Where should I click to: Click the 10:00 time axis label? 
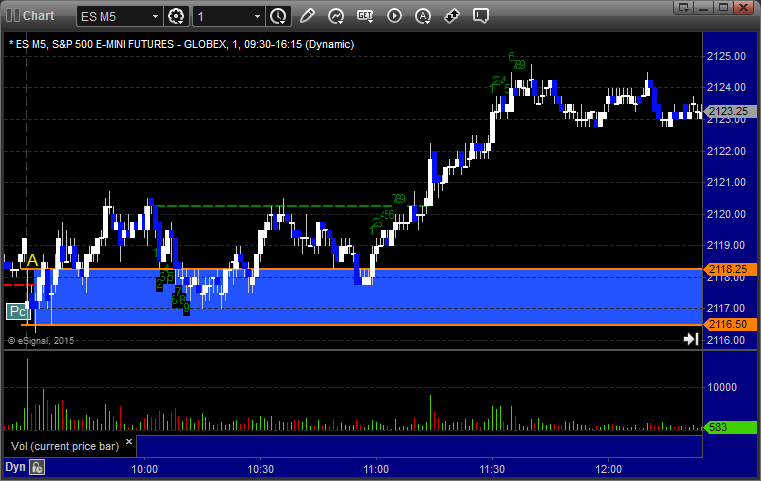145,469
